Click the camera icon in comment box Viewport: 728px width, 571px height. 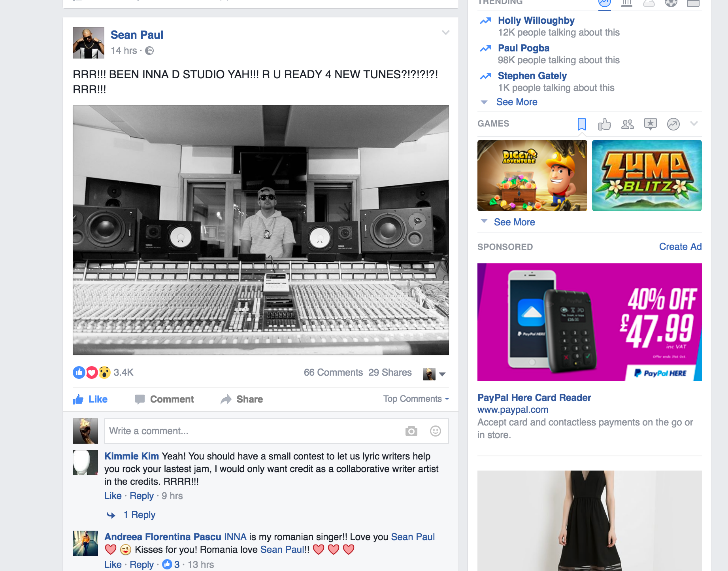[x=411, y=431]
